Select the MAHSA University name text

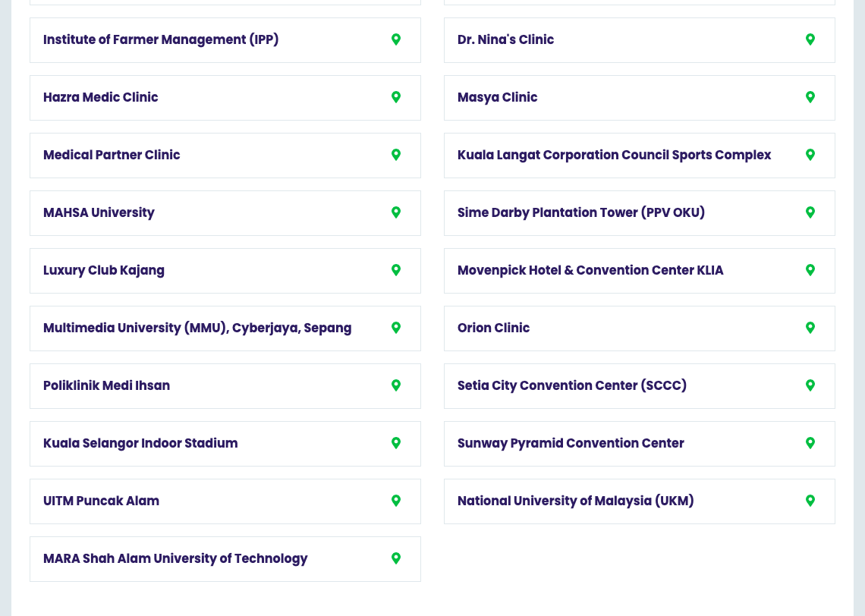pyautogui.click(x=99, y=213)
